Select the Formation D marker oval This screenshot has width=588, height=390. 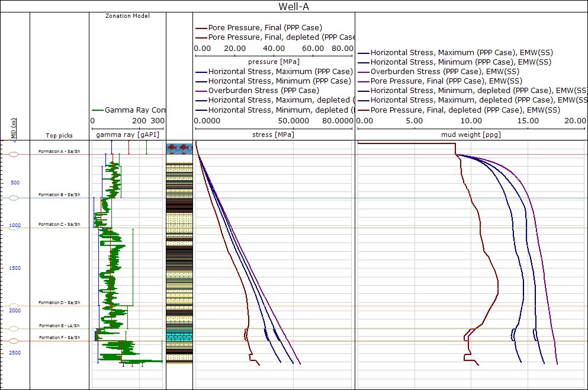[x=15, y=306]
